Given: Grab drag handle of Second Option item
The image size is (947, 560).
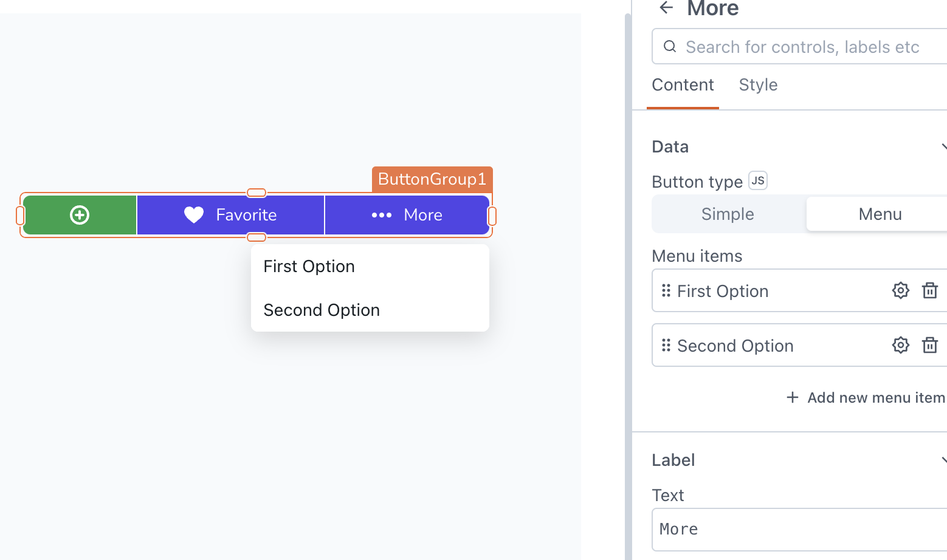Looking at the screenshot, I should [x=666, y=345].
